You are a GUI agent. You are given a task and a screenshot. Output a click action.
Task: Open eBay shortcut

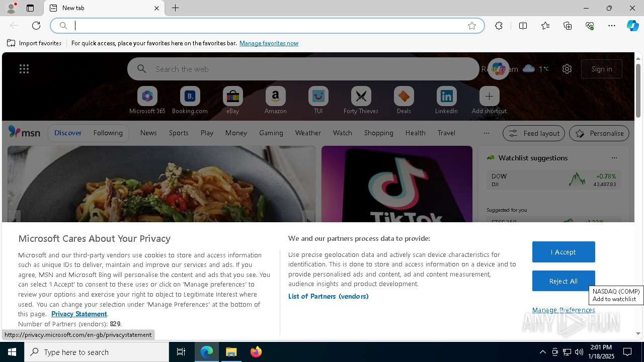tap(232, 101)
